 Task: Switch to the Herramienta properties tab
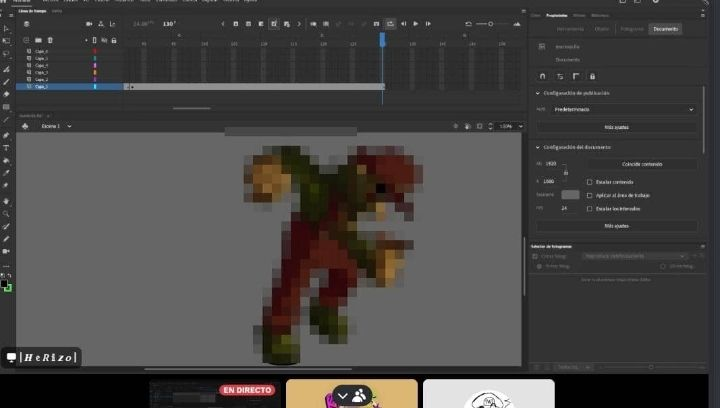pyautogui.click(x=570, y=29)
